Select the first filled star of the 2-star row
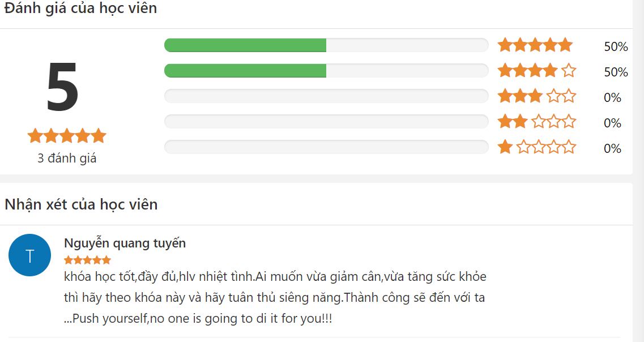This screenshot has height=342, width=644. [504, 121]
